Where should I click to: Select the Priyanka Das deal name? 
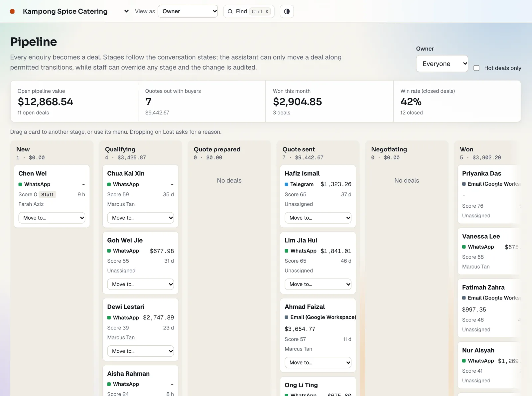(x=481, y=173)
